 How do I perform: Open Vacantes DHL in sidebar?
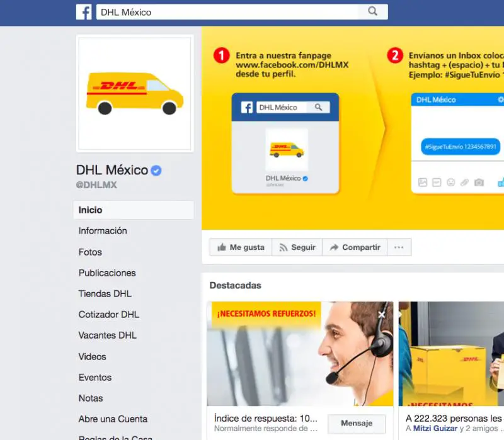point(107,336)
